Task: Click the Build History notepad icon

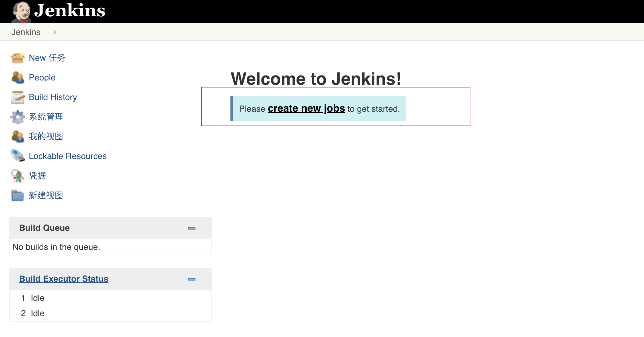Action: point(18,97)
